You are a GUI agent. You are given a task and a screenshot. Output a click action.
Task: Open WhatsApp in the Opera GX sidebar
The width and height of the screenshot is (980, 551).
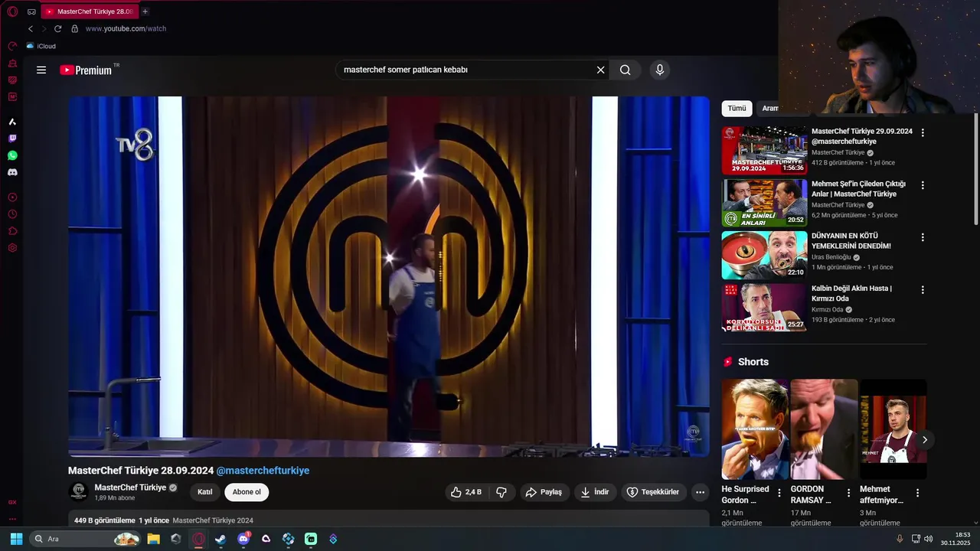(x=12, y=155)
